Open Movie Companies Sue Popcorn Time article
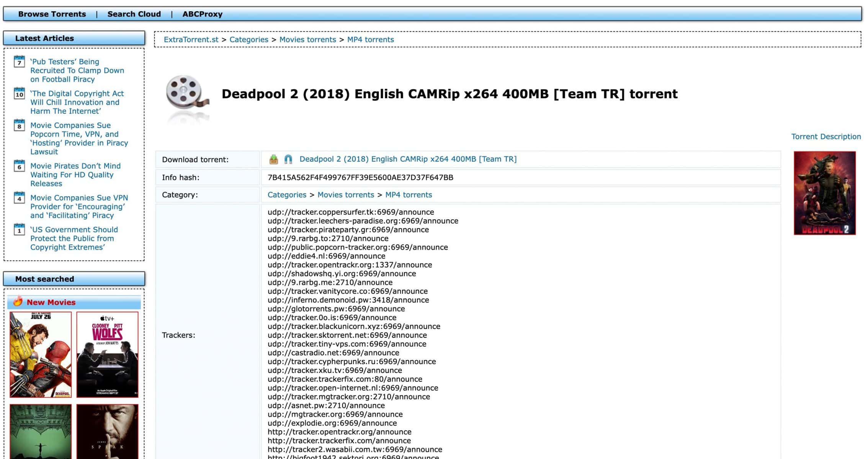The height and width of the screenshot is (459, 868). click(x=79, y=138)
